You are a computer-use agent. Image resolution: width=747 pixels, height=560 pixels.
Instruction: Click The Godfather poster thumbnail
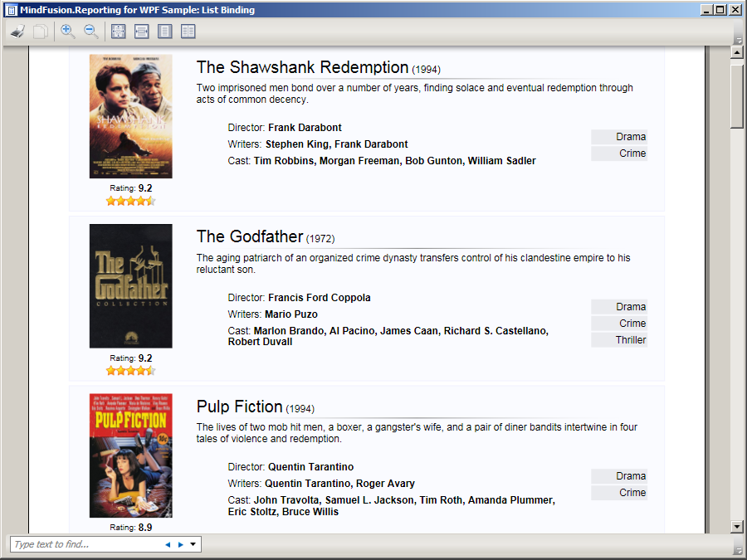coord(130,286)
